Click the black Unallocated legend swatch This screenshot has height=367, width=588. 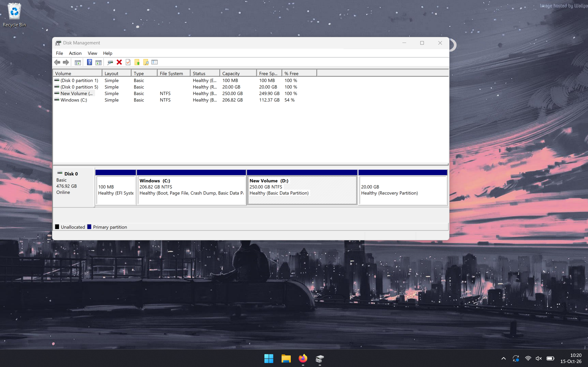pyautogui.click(x=57, y=227)
